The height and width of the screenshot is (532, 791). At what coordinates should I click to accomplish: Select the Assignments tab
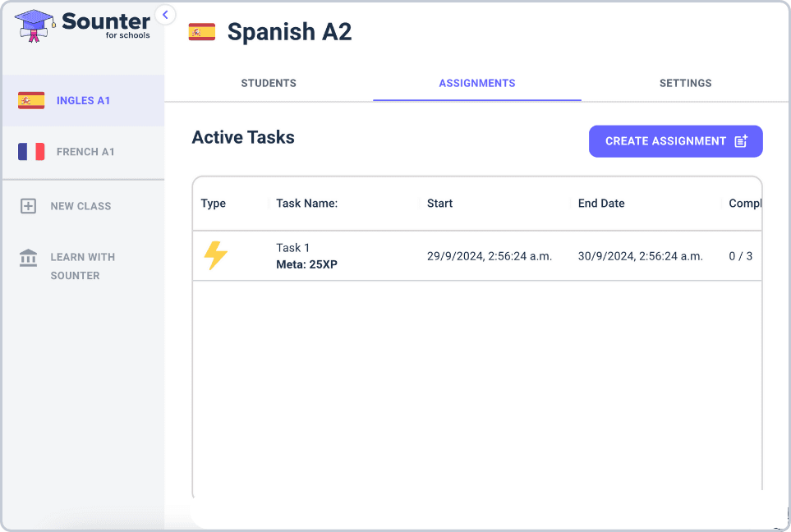(x=477, y=83)
